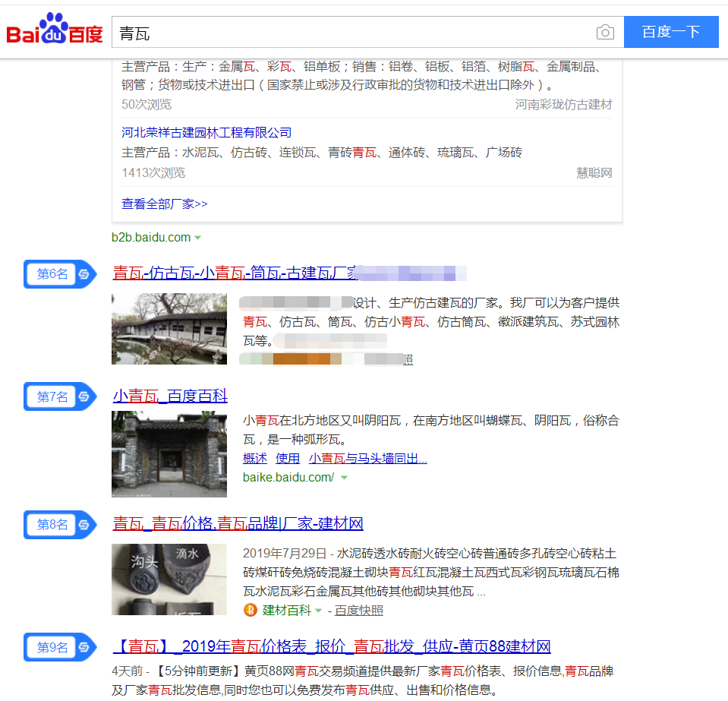Click 小青瓦与马头墙同出... sublink

click(x=367, y=459)
